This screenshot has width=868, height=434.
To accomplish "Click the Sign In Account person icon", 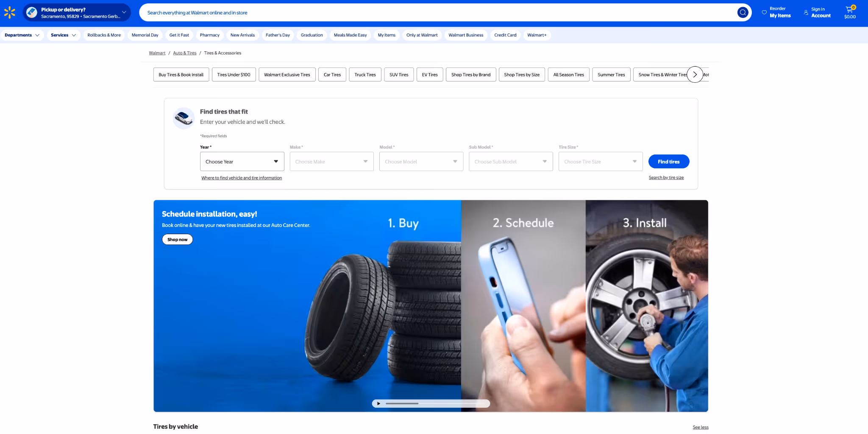I will click(x=806, y=12).
